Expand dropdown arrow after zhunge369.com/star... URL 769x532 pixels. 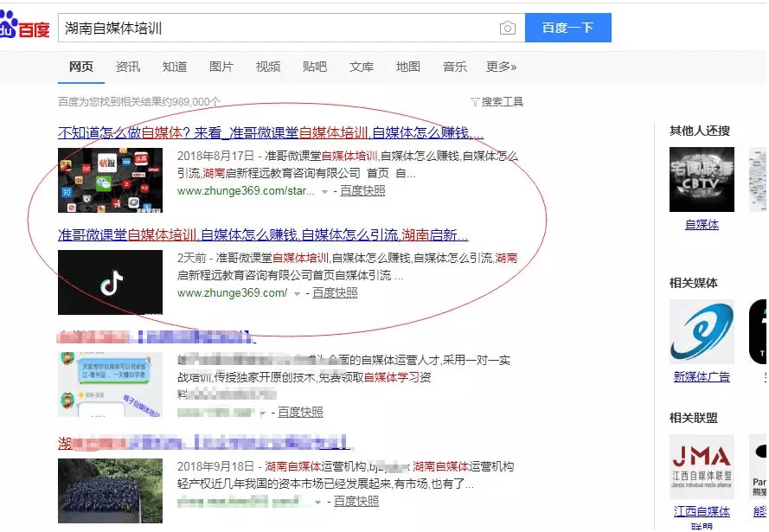(325, 191)
